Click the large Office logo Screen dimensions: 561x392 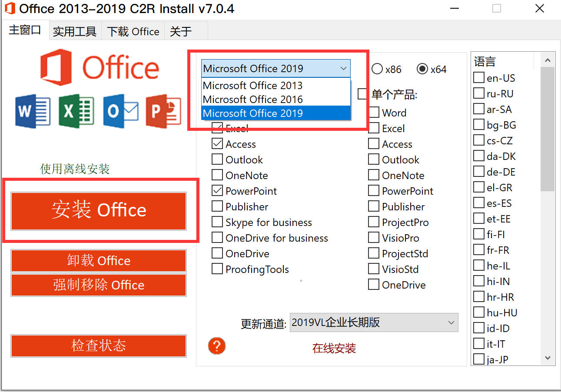coord(100,68)
